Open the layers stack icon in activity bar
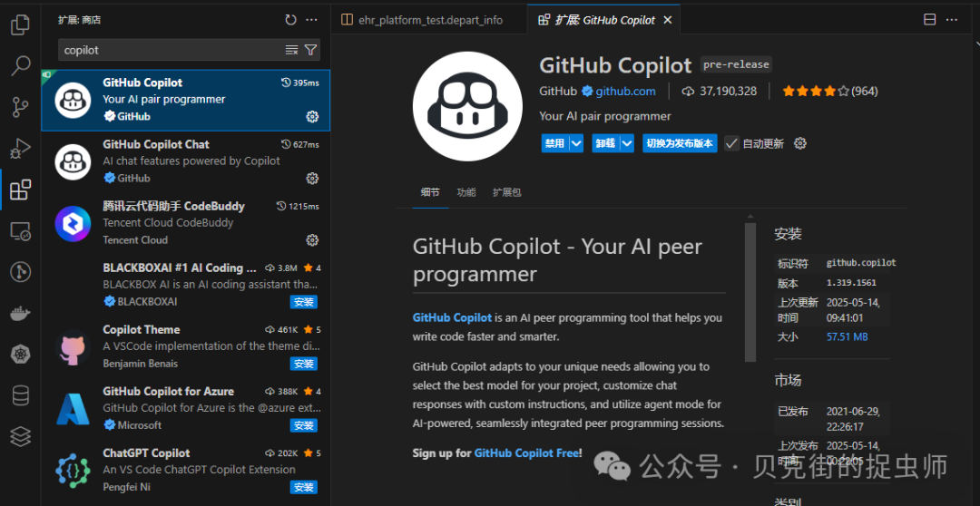This screenshot has height=506, width=980. pos(21,437)
